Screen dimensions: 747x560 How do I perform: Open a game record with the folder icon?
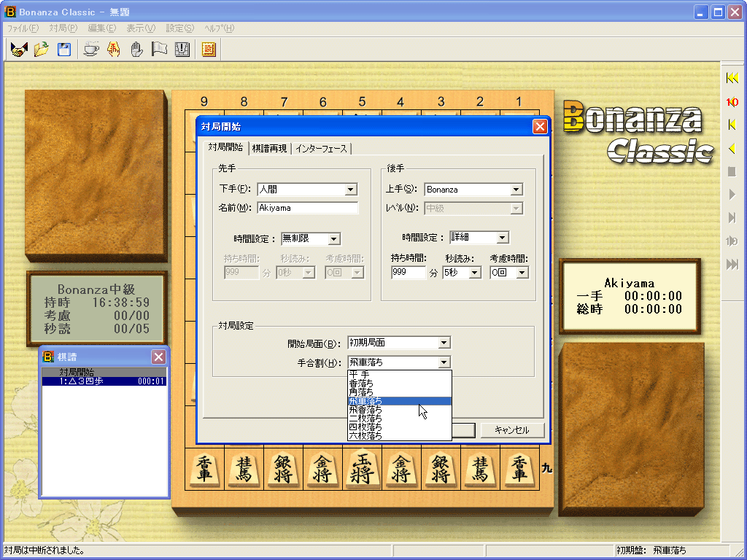coord(42,49)
